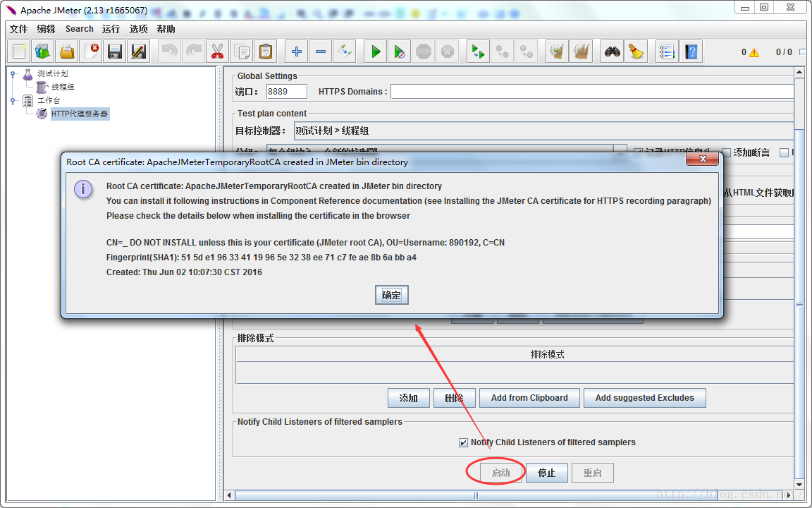Viewport: 812px width, 508px height.
Task: Select 工作台 tree item
Action: point(49,101)
